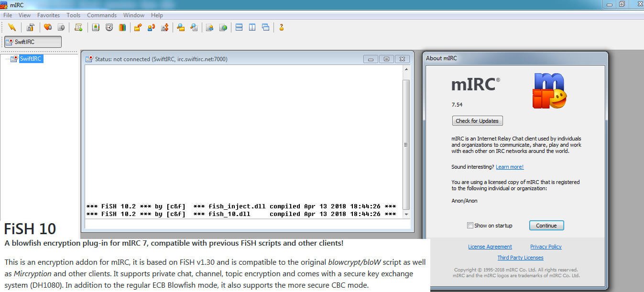Open mIRC Options via hammer icon
Image resolution: width=644 pixels, height=292 pixels.
(30, 27)
